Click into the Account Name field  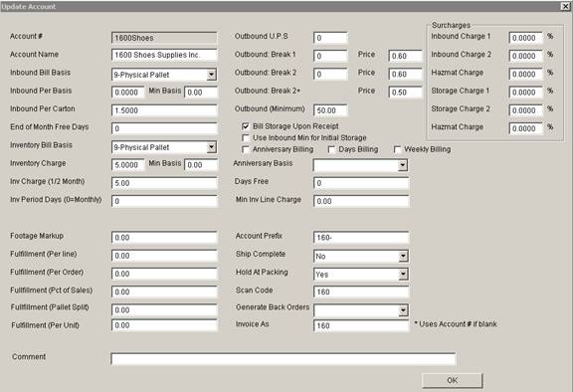(x=164, y=55)
